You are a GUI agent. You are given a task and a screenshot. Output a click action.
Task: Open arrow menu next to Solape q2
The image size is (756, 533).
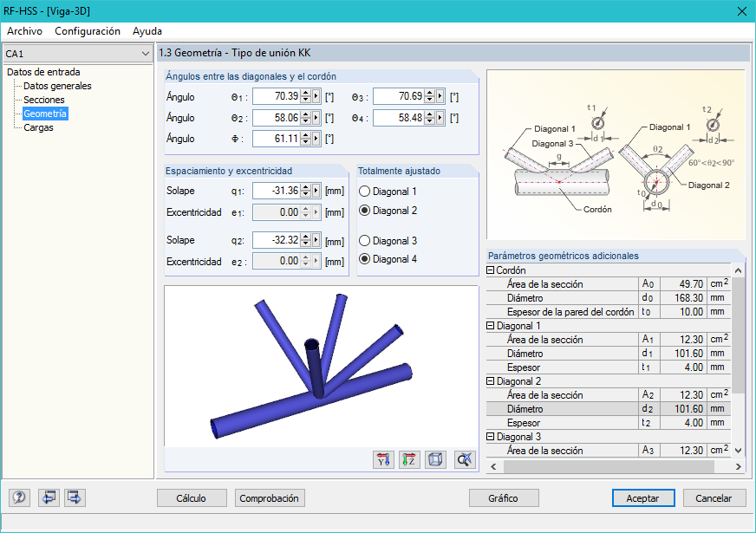(316, 240)
